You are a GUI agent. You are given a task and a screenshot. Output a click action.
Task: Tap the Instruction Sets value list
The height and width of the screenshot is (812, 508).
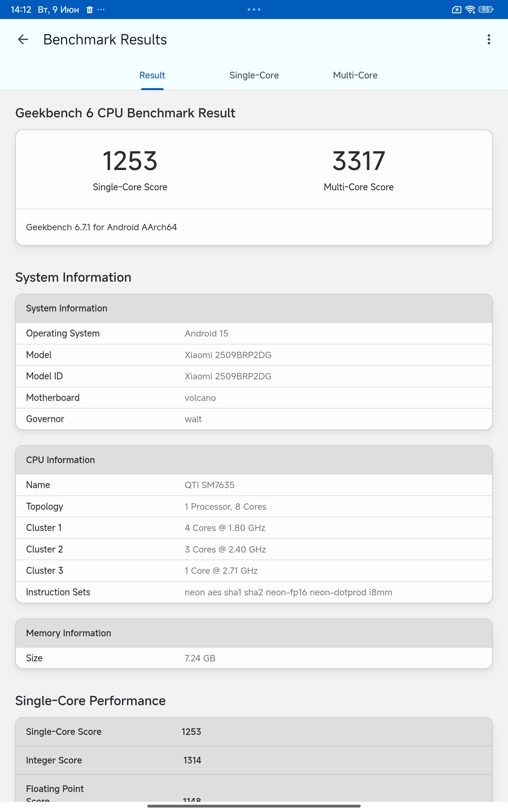coord(289,592)
